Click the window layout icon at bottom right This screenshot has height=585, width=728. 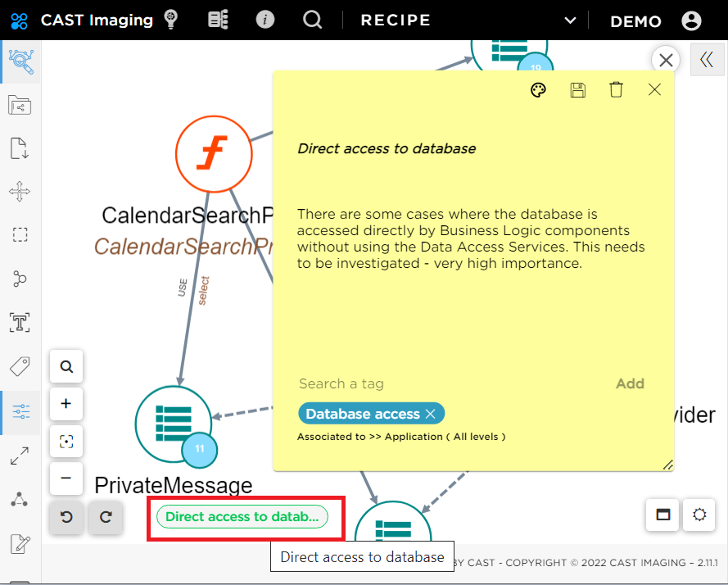[663, 515]
